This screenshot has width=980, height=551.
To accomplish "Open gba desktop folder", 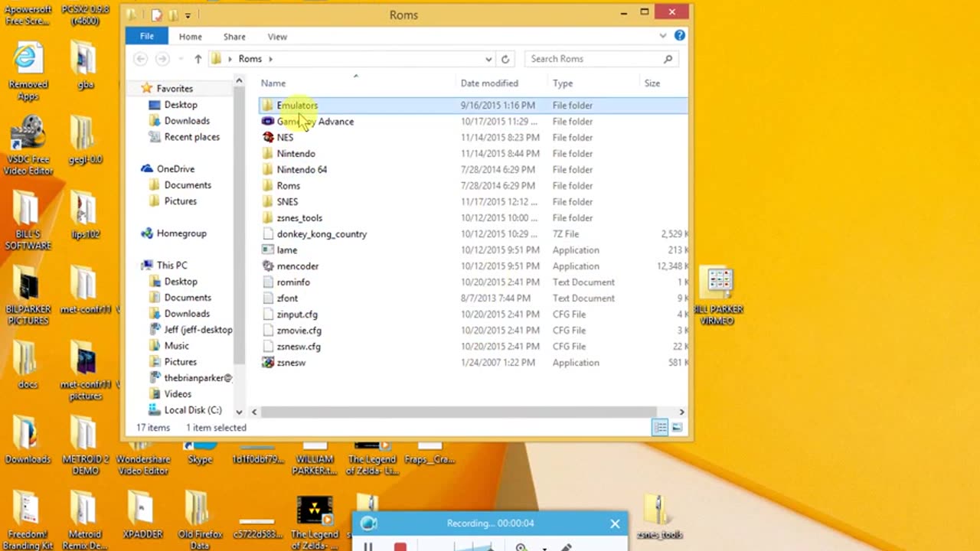I will pos(85,67).
